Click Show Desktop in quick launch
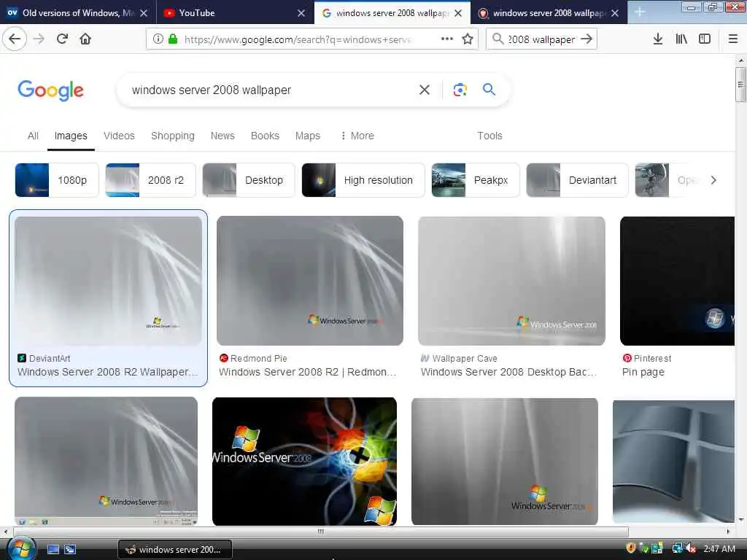The height and width of the screenshot is (560, 747). [53, 549]
